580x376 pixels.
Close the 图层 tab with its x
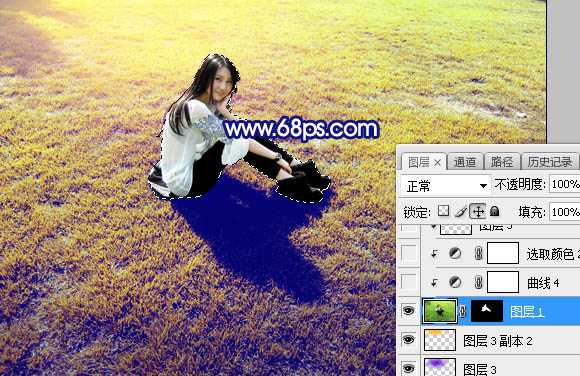point(438,162)
